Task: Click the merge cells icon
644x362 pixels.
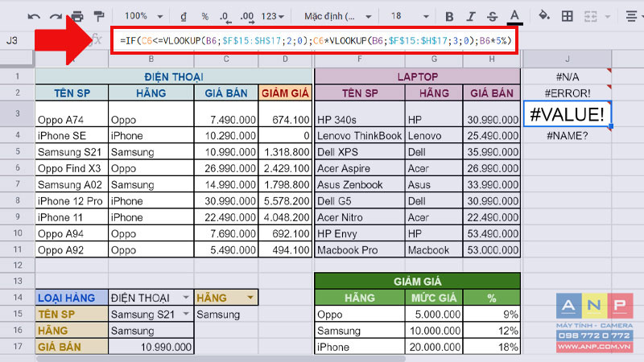Action: coord(591,16)
